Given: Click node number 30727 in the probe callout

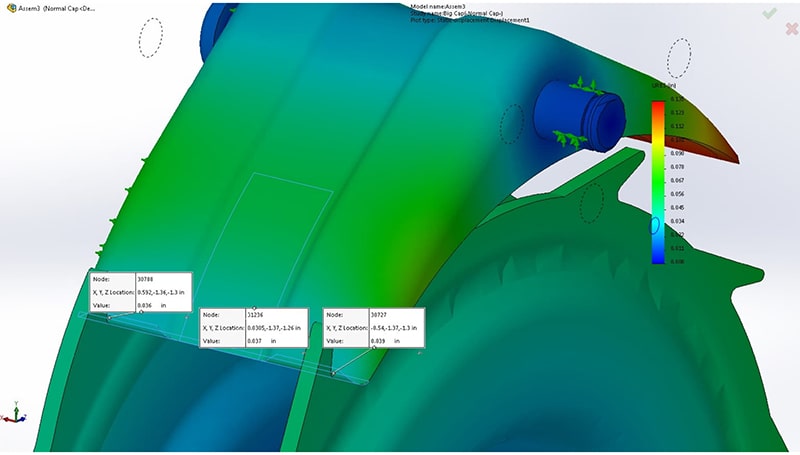Looking at the screenshot, I should pos(379,315).
